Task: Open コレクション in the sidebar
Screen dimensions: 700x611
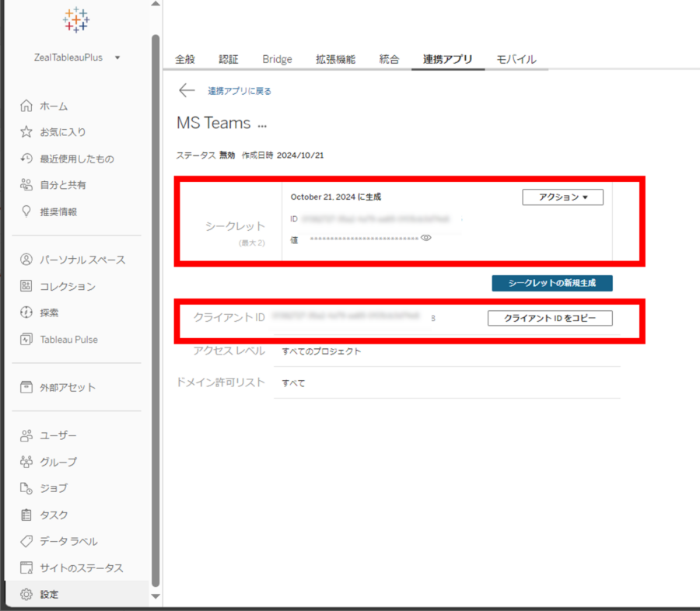Action: tap(68, 287)
